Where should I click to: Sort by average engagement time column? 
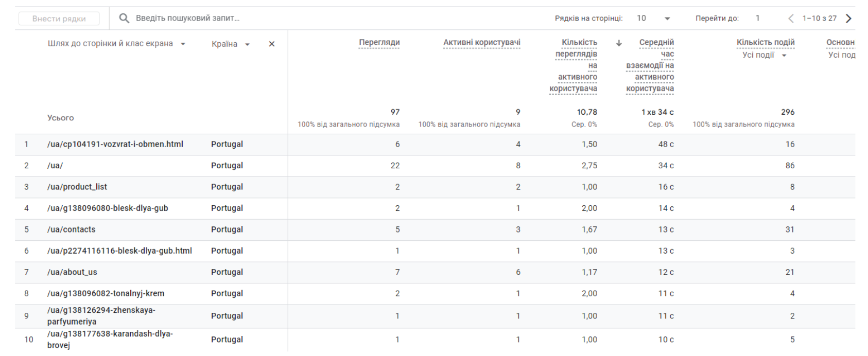pyautogui.click(x=650, y=65)
